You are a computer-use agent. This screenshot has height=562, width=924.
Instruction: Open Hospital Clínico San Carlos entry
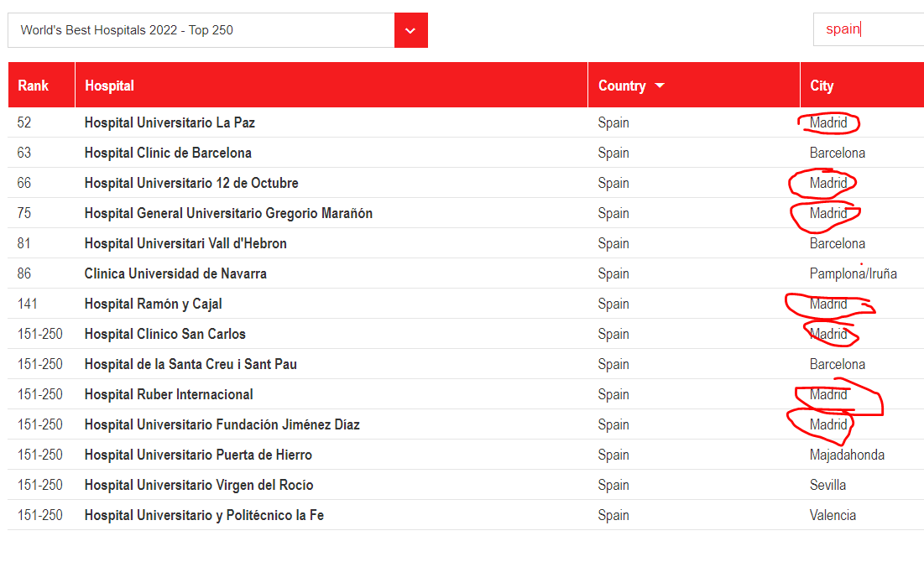pos(165,334)
